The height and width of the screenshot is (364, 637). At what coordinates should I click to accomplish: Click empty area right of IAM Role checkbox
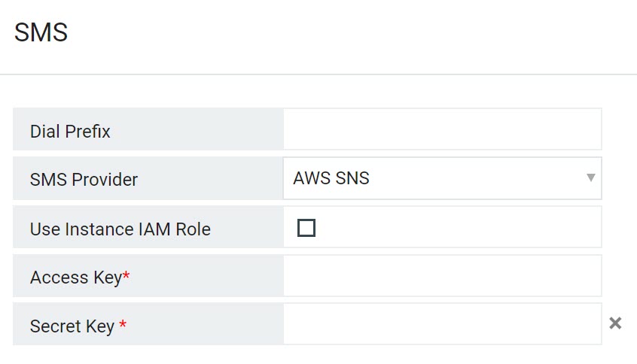point(452,228)
